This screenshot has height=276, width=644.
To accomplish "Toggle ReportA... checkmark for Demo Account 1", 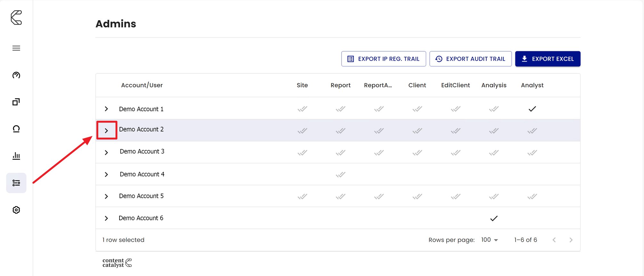I will click(379, 109).
